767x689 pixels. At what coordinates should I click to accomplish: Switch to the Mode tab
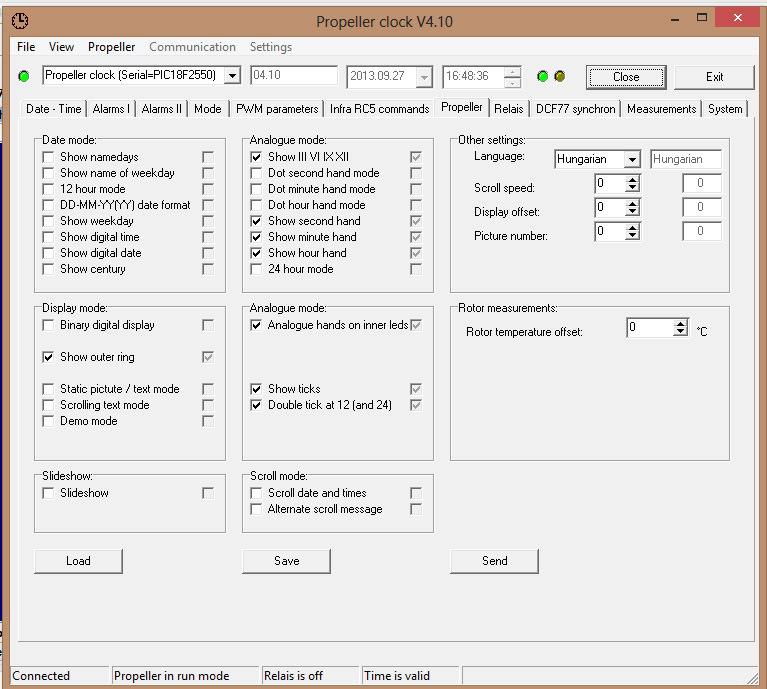click(x=207, y=109)
